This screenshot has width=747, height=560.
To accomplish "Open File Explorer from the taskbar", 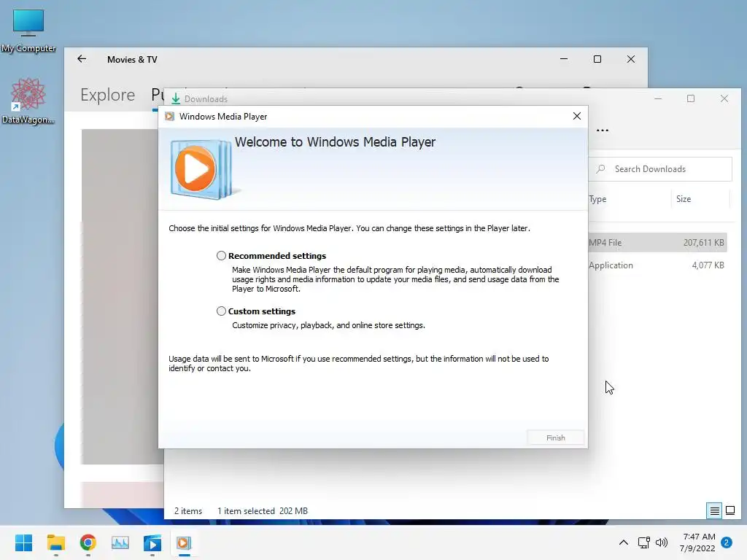I will point(55,542).
